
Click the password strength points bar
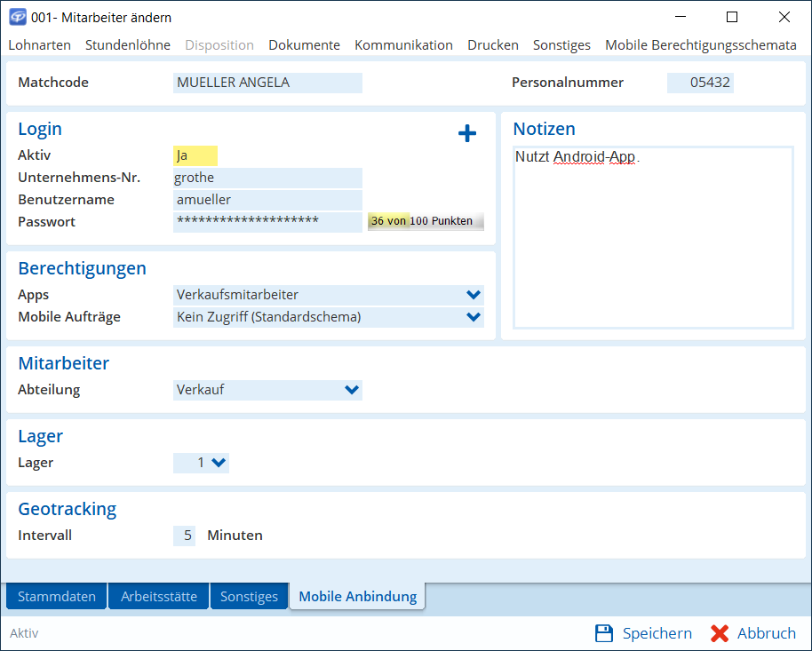pos(426,221)
